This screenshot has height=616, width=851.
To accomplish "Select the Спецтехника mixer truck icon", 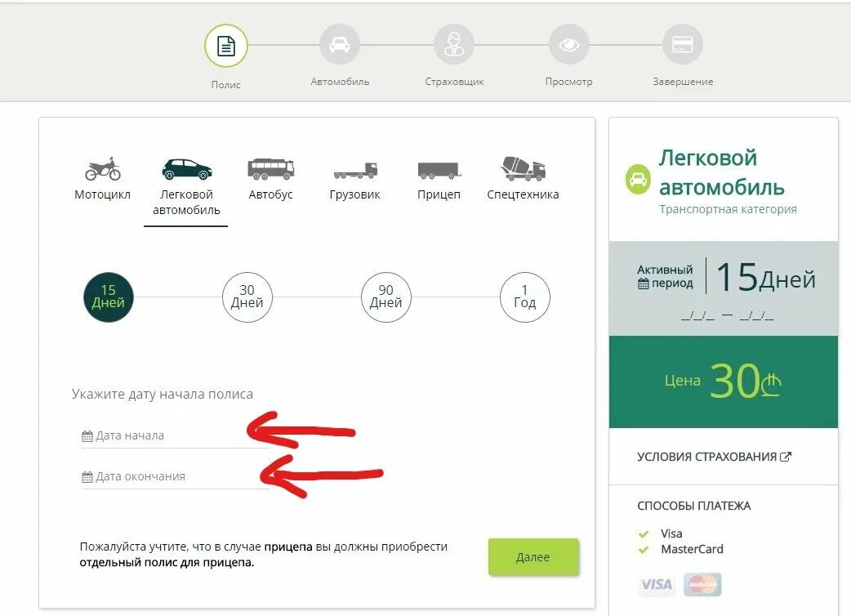I will [524, 168].
